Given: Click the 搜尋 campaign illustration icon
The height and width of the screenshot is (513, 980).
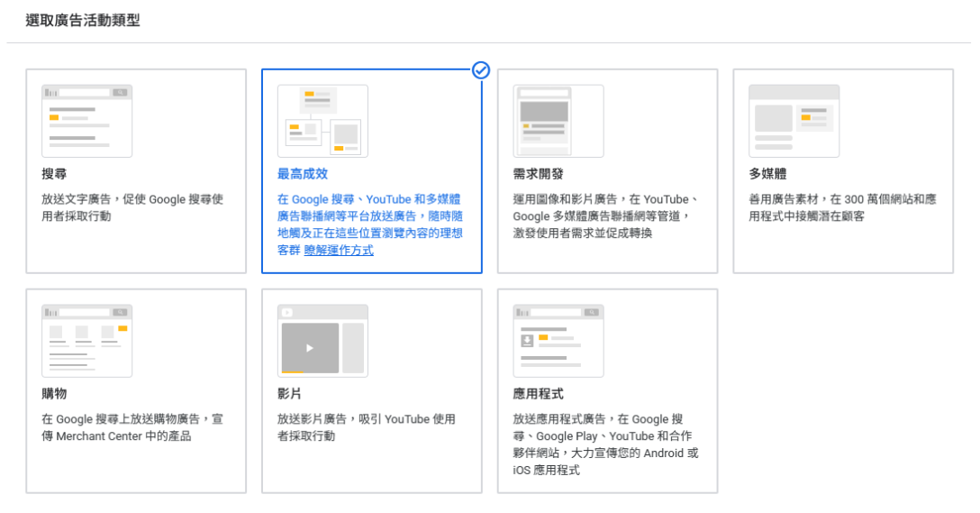Looking at the screenshot, I should (x=86, y=121).
